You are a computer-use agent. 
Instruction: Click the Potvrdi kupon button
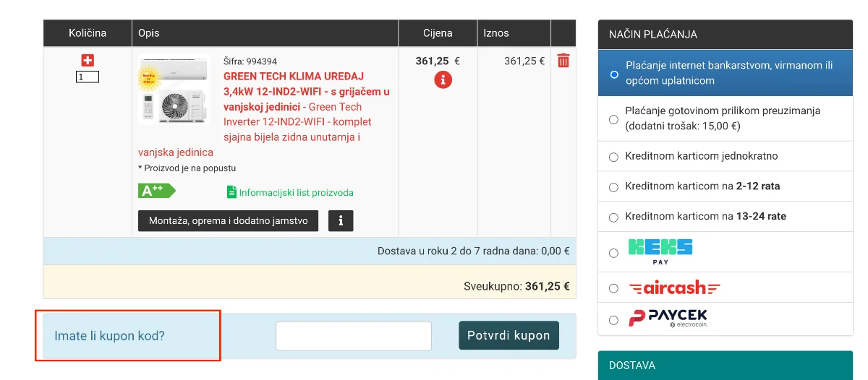point(509,335)
